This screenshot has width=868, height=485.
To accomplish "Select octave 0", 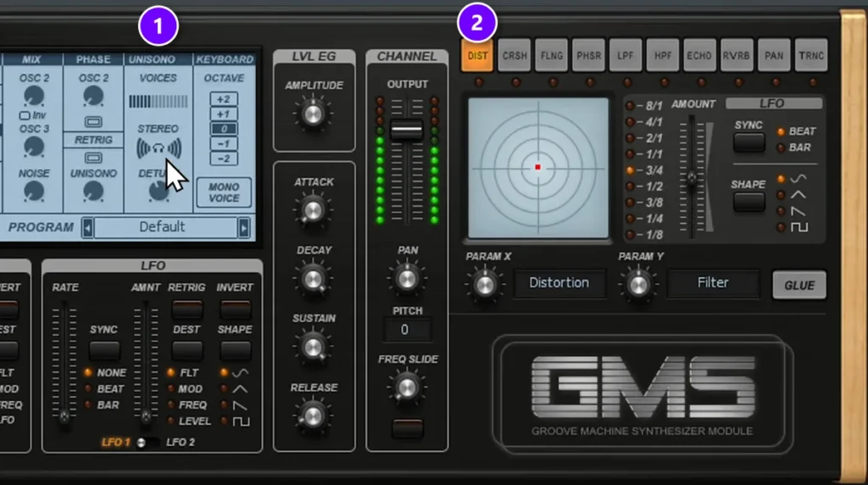I will [224, 129].
